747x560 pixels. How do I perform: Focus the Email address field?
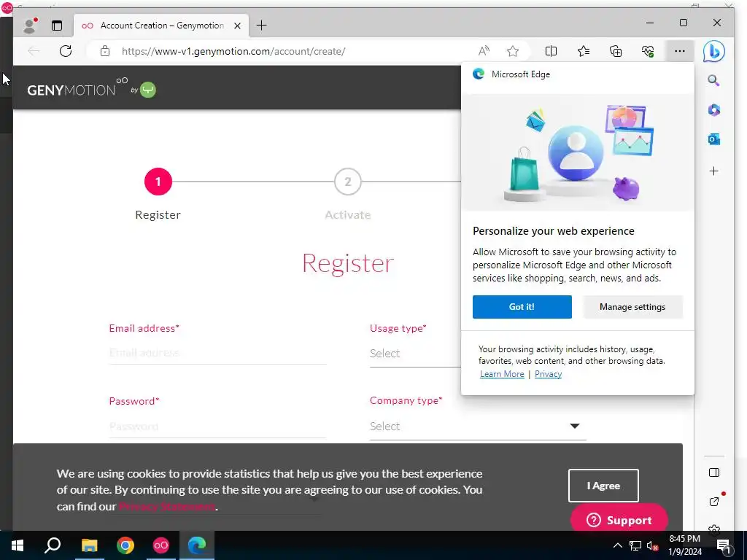(217, 353)
